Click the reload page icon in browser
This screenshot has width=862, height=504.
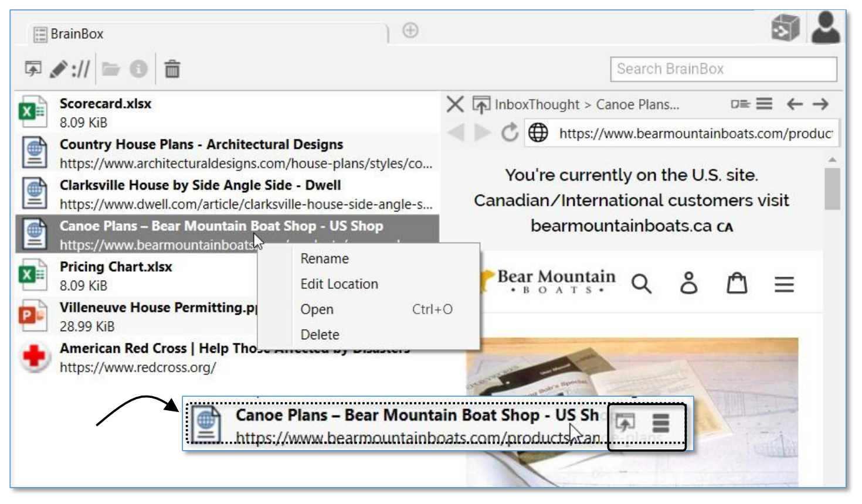point(509,132)
